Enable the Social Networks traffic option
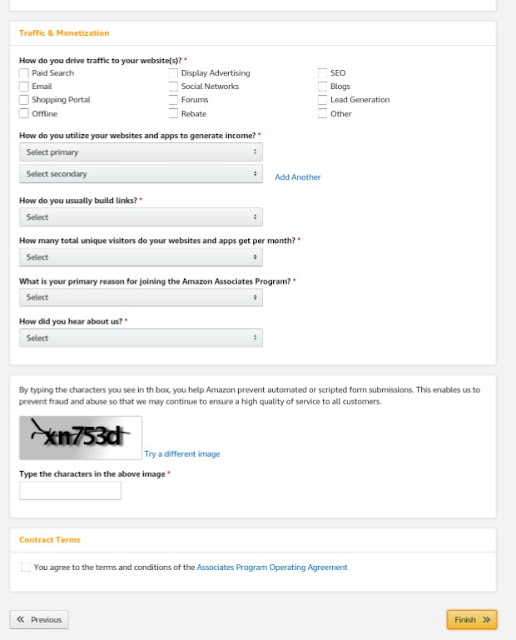 [x=173, y=87]
